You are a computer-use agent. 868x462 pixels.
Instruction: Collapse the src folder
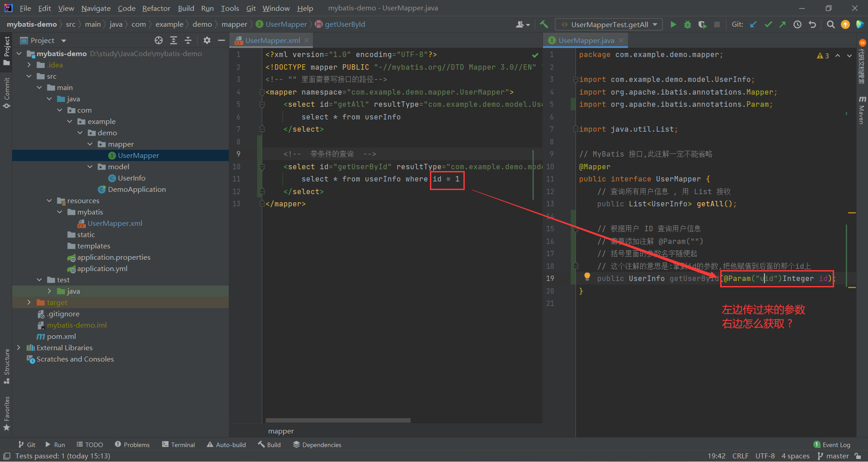(x=29, y=76)
